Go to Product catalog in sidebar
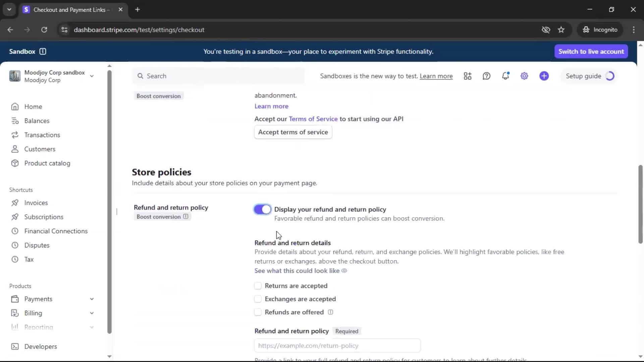644x362 pixels. (x=47, y=163)
